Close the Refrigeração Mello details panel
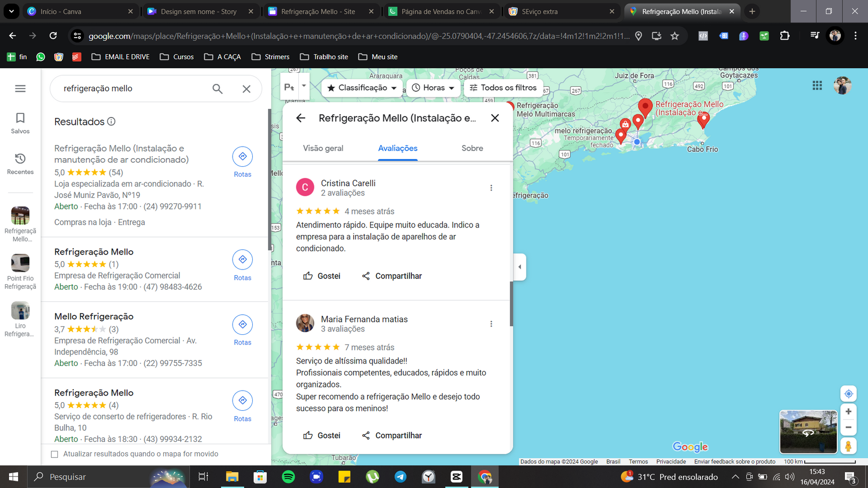Screen dimensions: 868x488 point(495,118)
